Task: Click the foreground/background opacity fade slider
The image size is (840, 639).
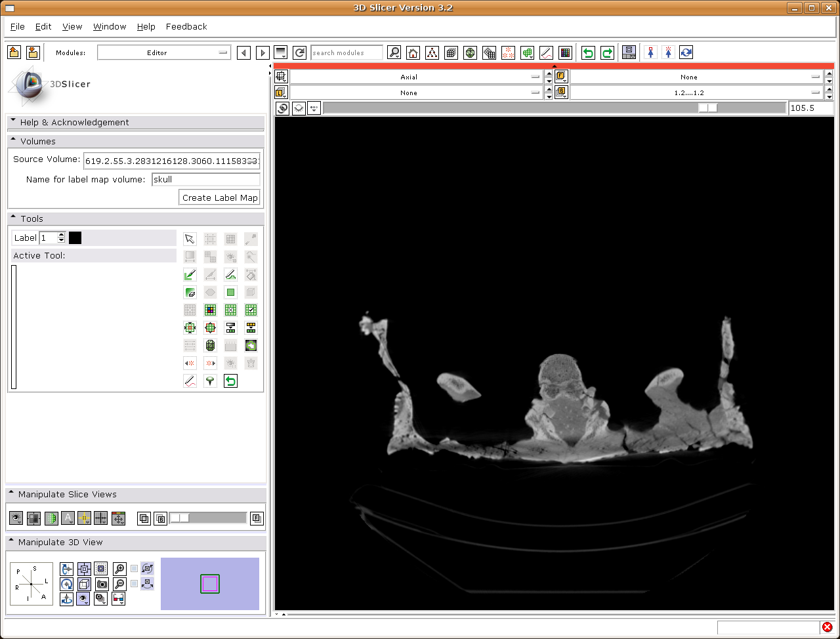Action: [x=208, y=518]
